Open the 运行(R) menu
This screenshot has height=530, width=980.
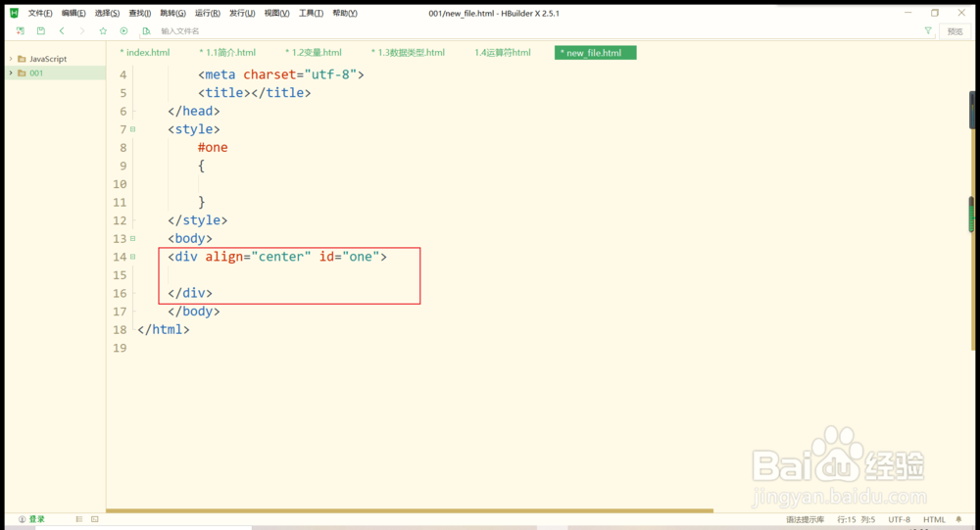[208, 13]
